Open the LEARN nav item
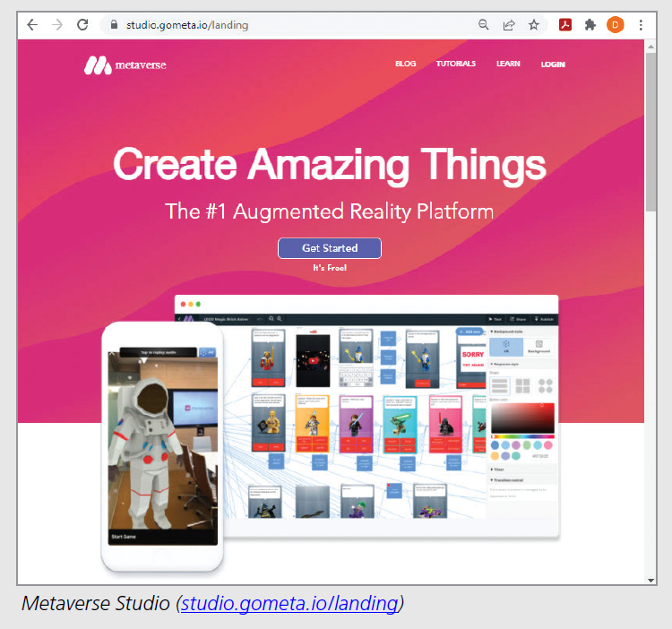The height and width of the screenshot is (629, 672). pos(508,64)
